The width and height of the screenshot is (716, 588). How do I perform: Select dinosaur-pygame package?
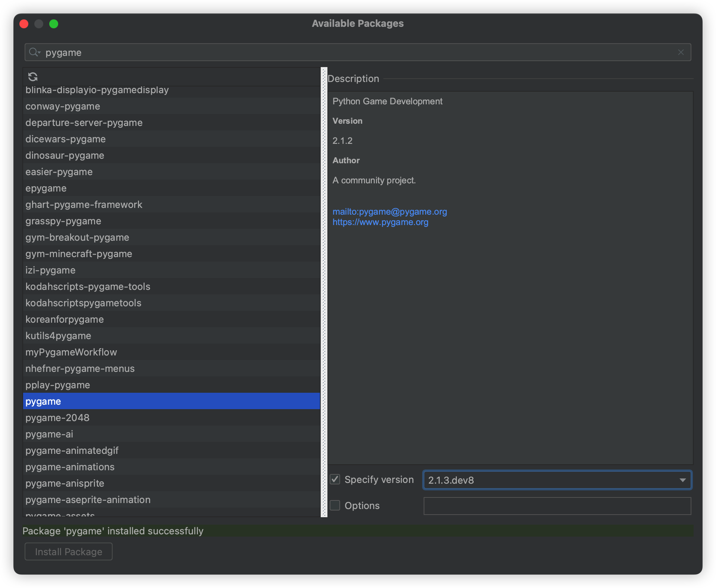click(172, 155)
